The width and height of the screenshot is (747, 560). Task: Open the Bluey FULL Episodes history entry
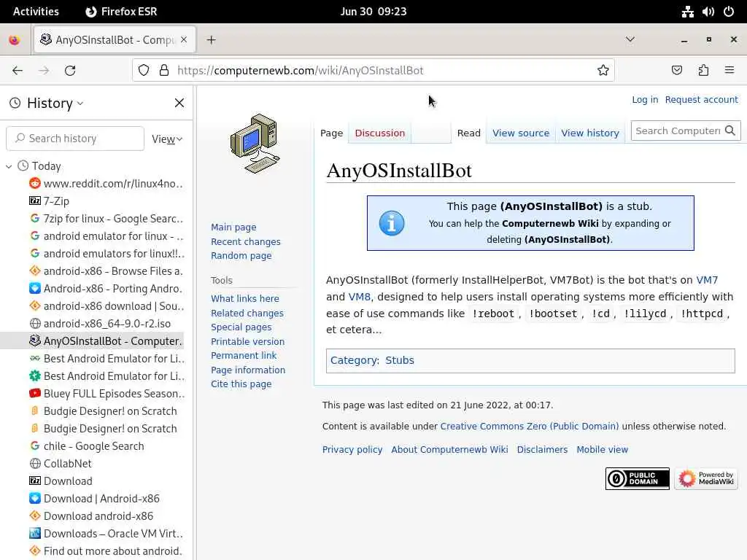pyautogui.click(x=106, y=393)
